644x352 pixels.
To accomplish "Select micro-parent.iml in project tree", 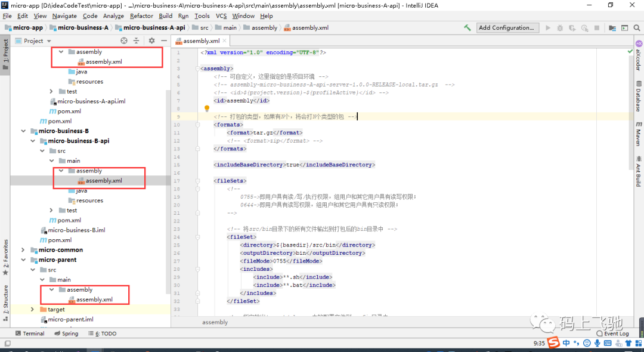I will (67, 319).
